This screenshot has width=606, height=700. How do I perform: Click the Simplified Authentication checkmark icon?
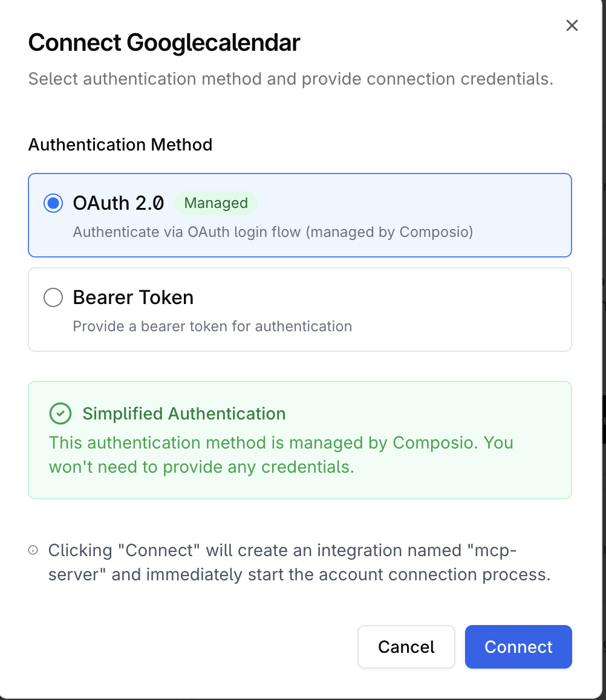coord(60,414)
